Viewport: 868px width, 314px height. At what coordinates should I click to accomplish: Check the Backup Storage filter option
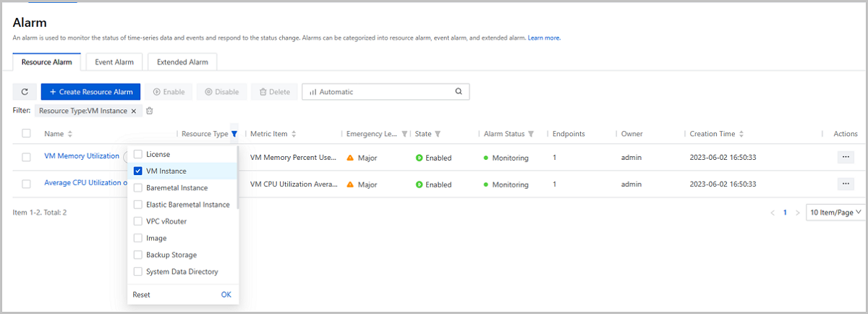tap(138, 255)
